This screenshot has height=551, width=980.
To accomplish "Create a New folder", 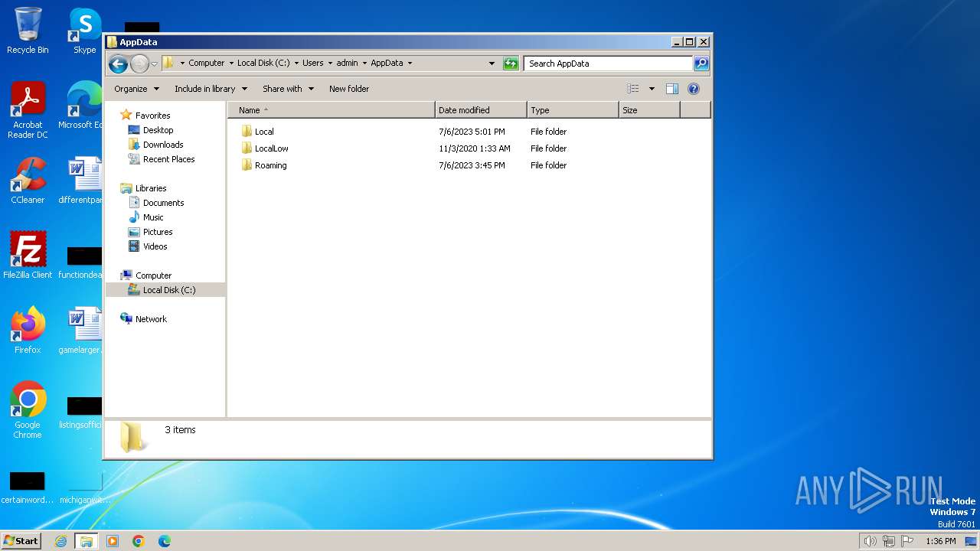I will 349,89.
